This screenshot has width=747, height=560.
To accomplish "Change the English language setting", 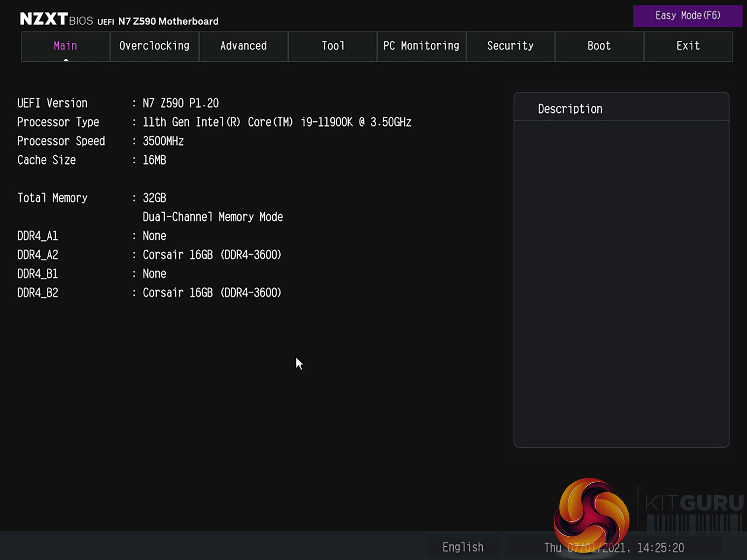I will point(463,547).
